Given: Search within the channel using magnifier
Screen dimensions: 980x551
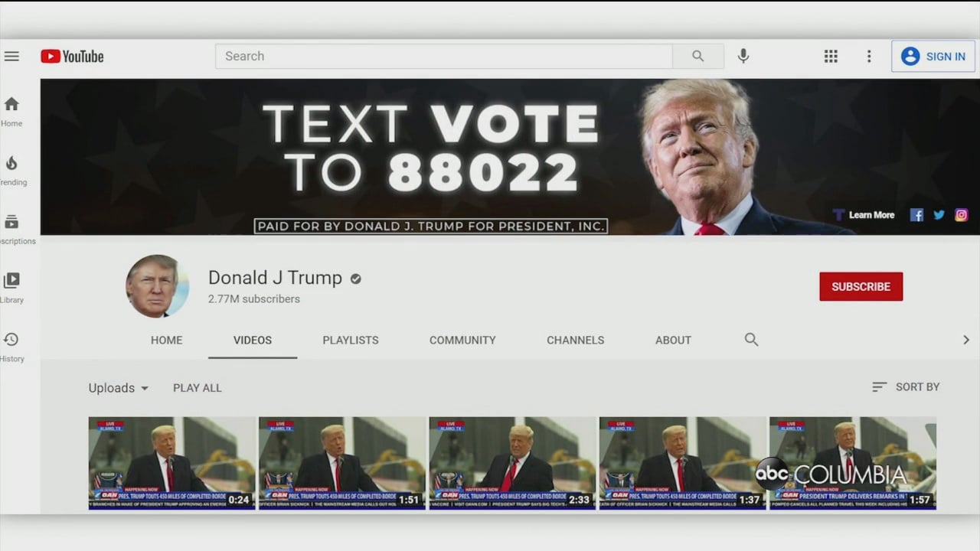Looking at the screenshot, I should [x=751, y=340].
